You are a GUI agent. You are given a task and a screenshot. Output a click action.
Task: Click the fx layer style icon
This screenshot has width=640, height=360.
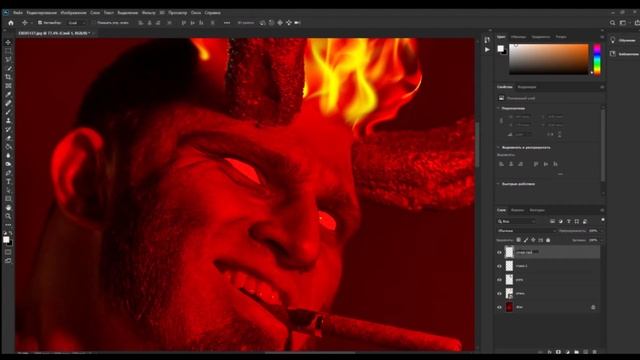tap(549, 352)
